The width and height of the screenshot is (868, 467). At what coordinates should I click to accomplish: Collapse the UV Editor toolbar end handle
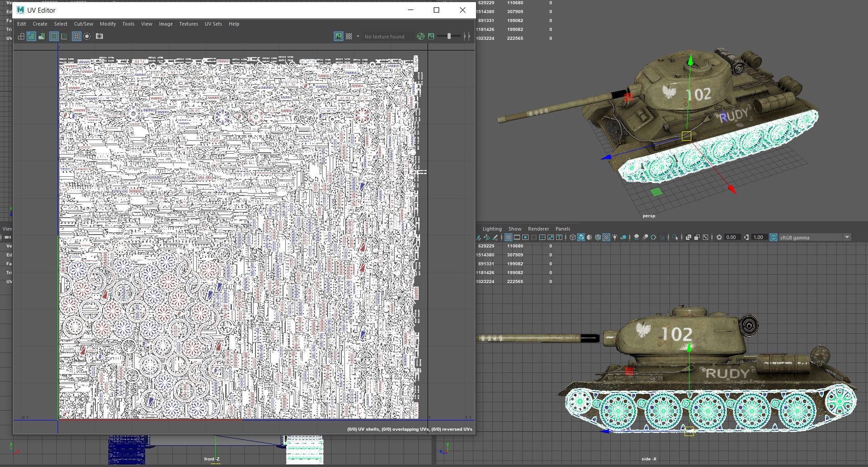click(x=467, y=36)
